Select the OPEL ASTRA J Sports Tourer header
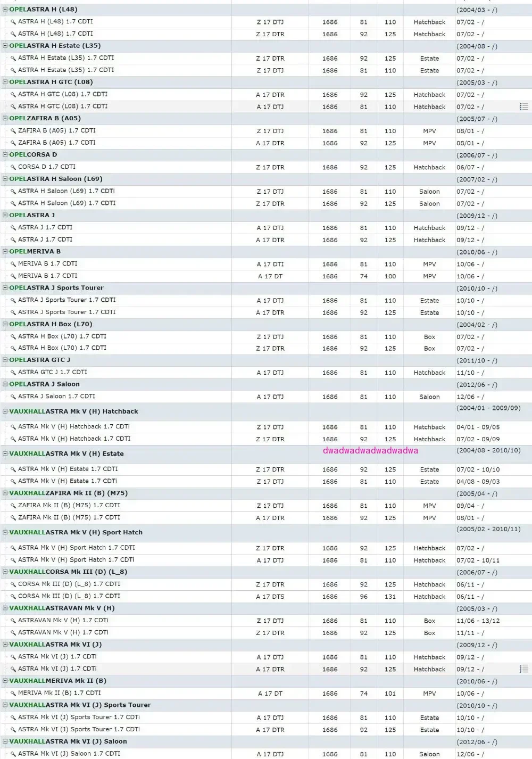The width and height of the screenshot is (532, 759). 56,288
